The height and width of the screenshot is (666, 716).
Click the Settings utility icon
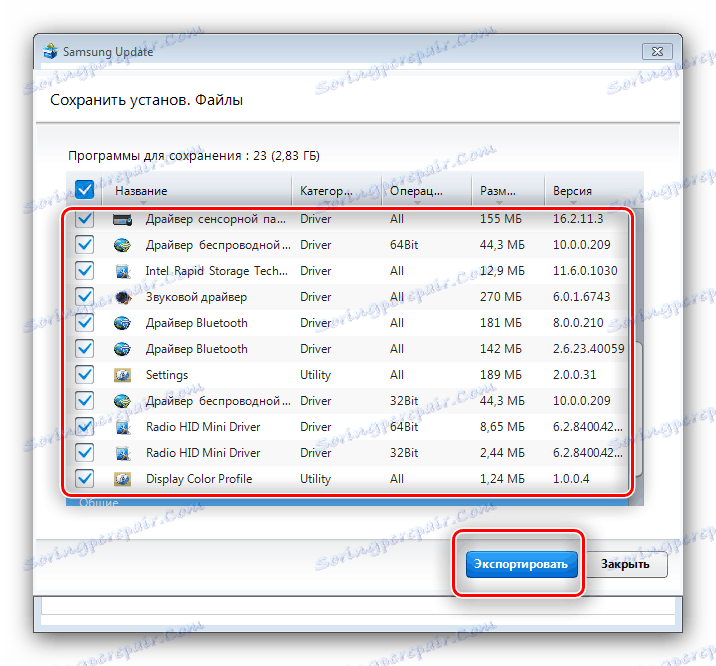pos(122,375)
